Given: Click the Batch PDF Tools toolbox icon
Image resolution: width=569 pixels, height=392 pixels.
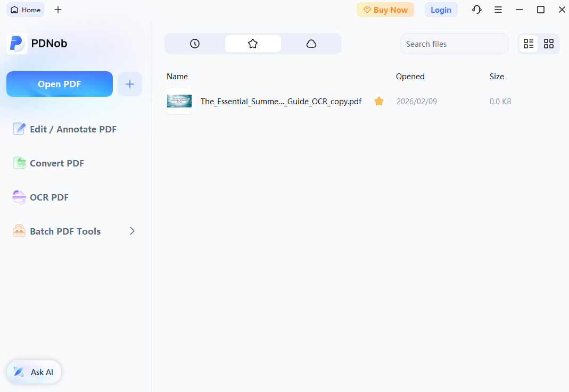Looking at the screenshot, I should point(19,231).
